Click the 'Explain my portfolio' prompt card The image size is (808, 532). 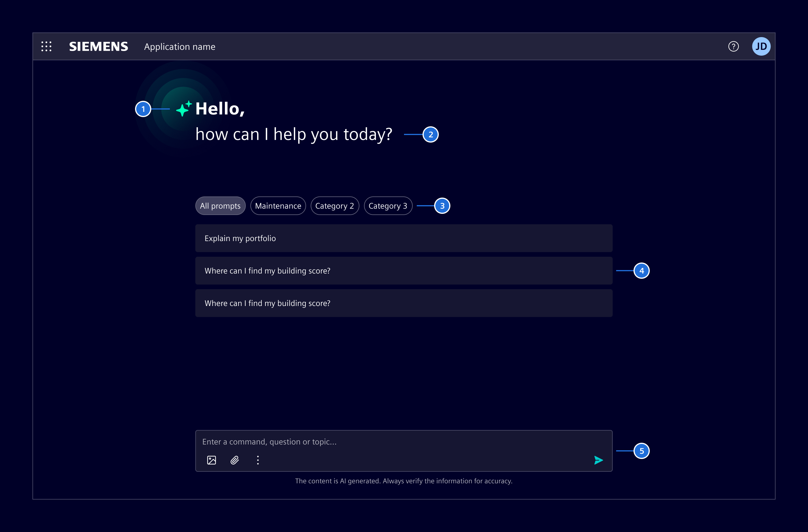point(404,238)
